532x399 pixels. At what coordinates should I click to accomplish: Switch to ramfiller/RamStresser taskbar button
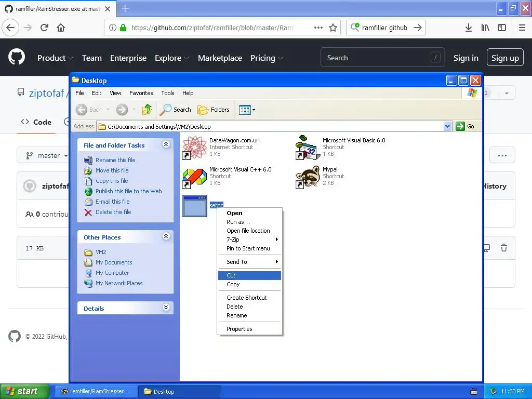click(x=96, y=391)
